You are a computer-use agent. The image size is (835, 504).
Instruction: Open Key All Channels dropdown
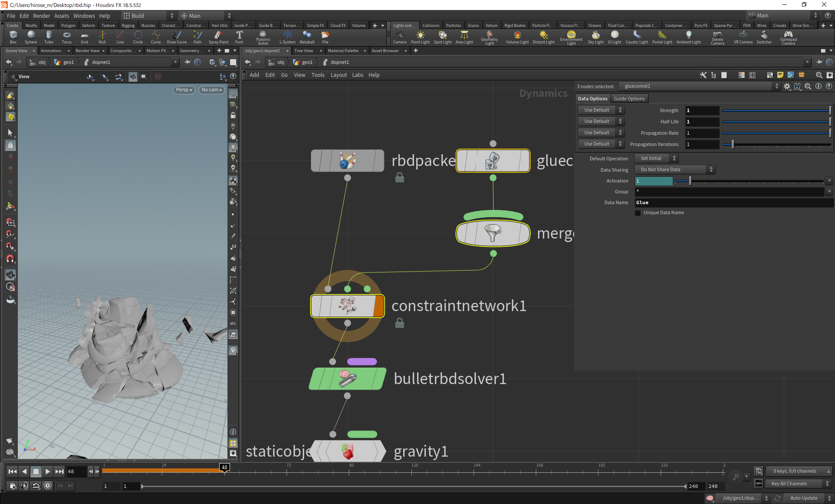tap(798, 484)
